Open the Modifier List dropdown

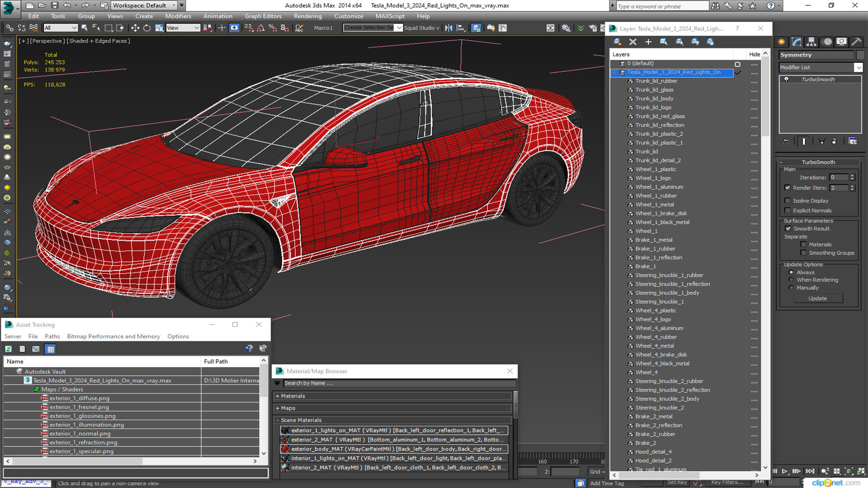point(858,67)
